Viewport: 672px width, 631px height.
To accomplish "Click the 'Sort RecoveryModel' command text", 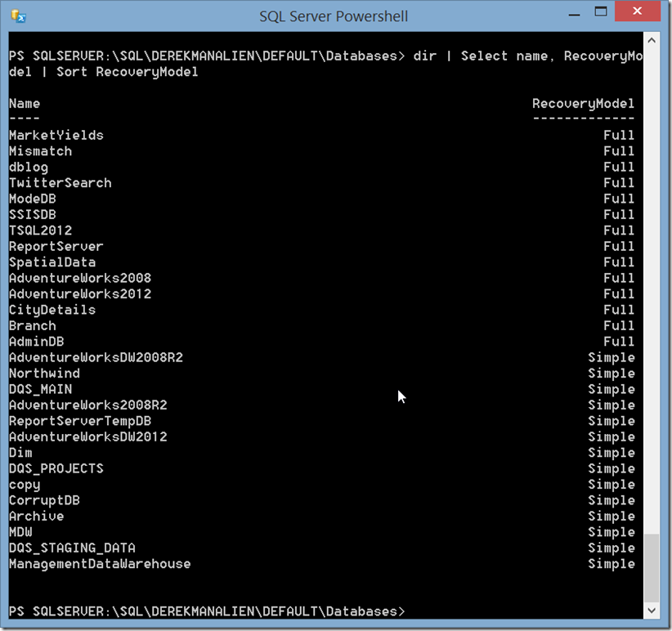I will coord(128,72).
